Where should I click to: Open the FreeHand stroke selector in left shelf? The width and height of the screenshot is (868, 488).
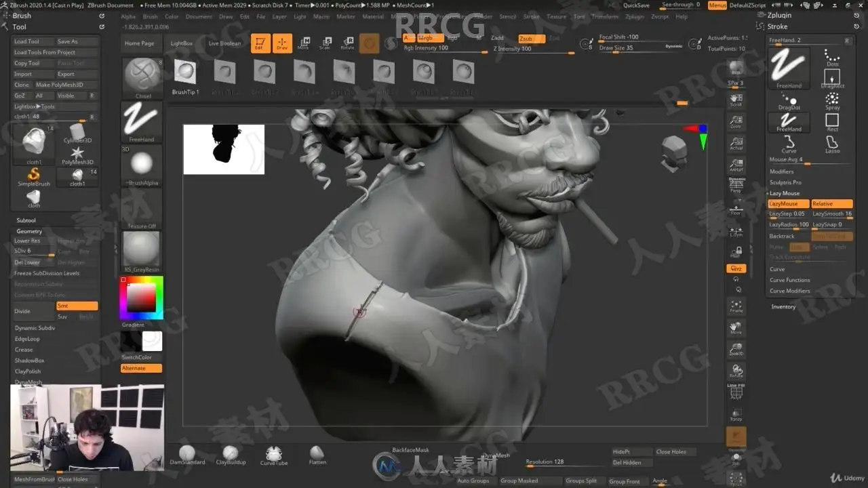(142, 123)
